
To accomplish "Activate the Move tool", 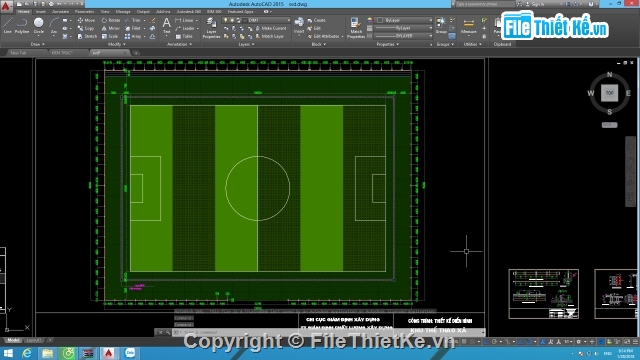I will coord(87,20).
